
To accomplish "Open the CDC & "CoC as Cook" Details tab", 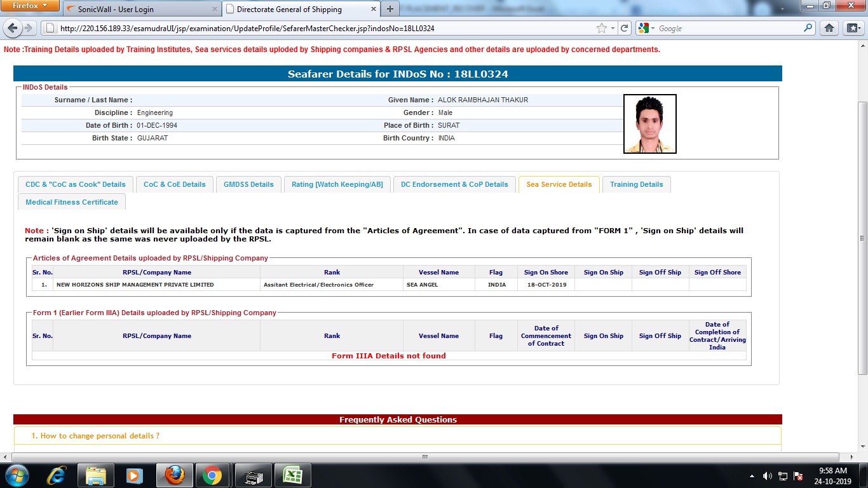I will (x=76, y=184).
